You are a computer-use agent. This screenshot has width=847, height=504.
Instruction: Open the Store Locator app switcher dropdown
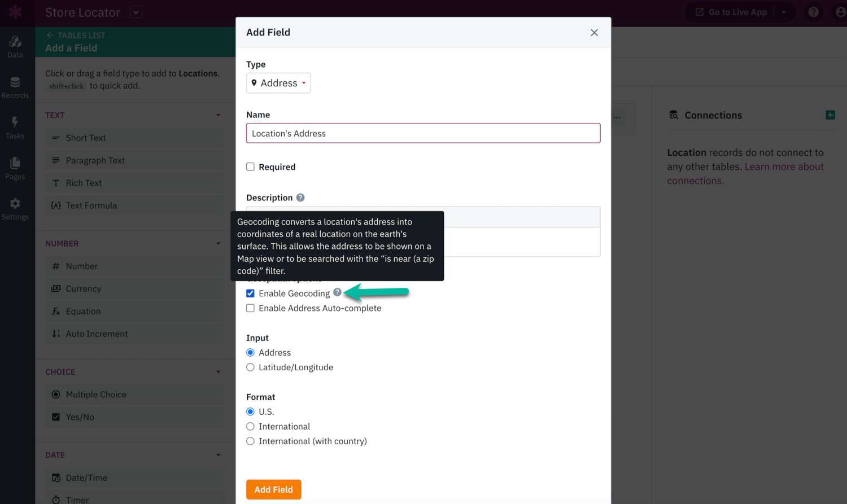click(135, 12)
